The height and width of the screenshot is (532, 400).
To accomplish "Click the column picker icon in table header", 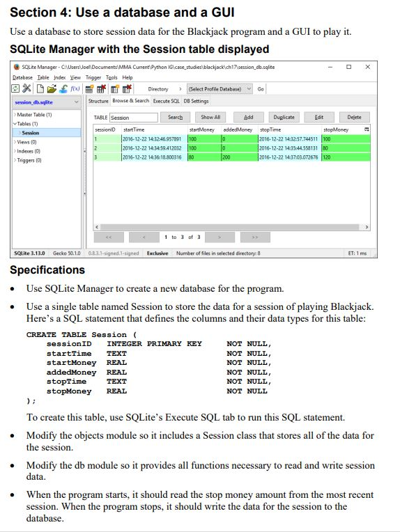I will click(x=367, y=130).
